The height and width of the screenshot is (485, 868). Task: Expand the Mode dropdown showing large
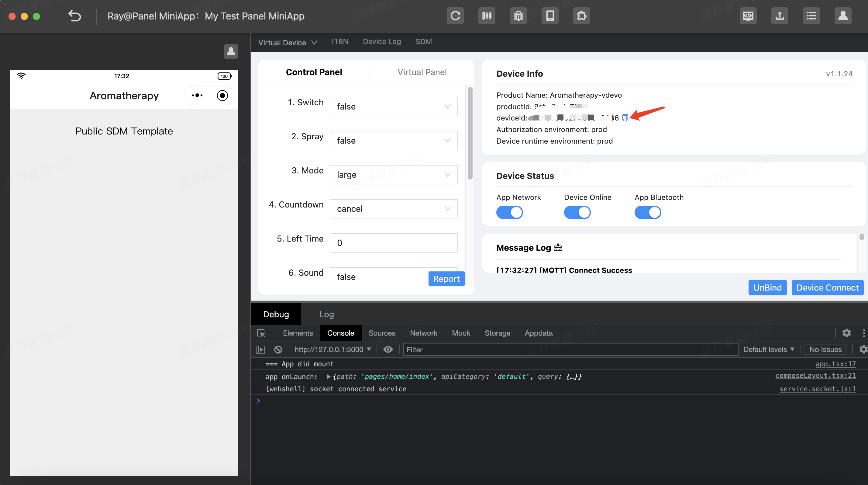point(393,175)
